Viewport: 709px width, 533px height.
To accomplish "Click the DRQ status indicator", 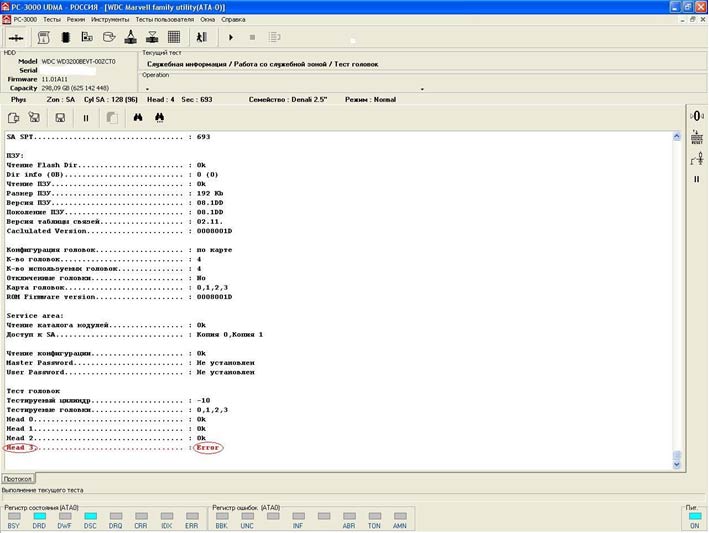I will 116,516.
